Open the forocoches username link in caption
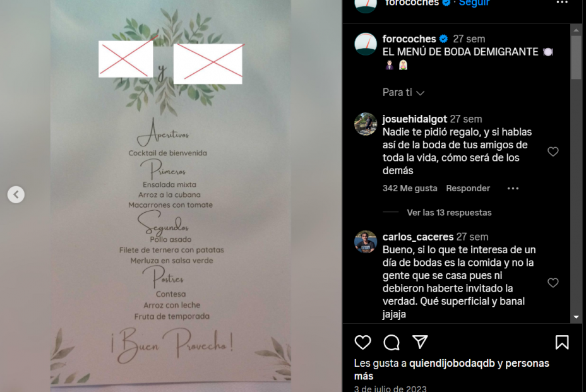This screenshot has width=586, height=392. [x=409, y=39]
